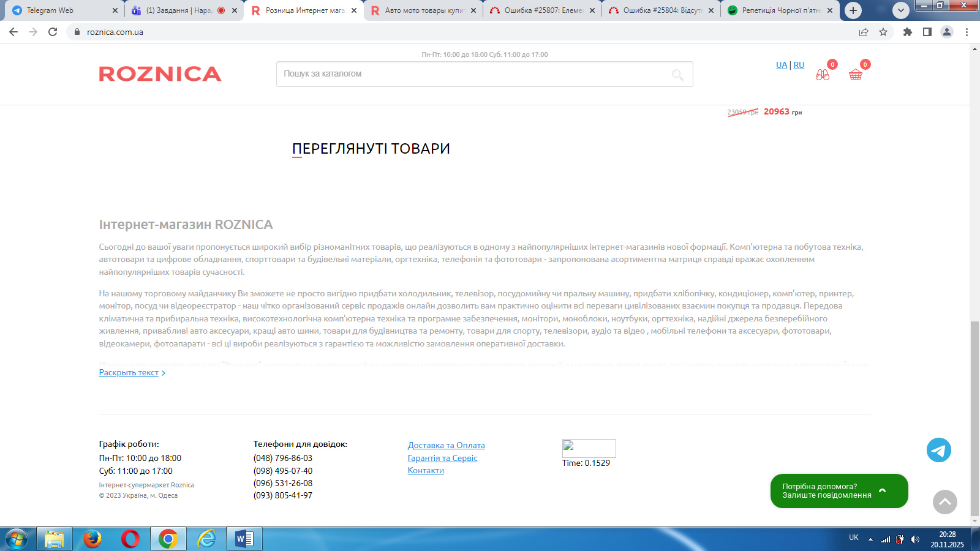Click the search magnifier icon
Screen dimensions: 980x551
coord(677,75)
